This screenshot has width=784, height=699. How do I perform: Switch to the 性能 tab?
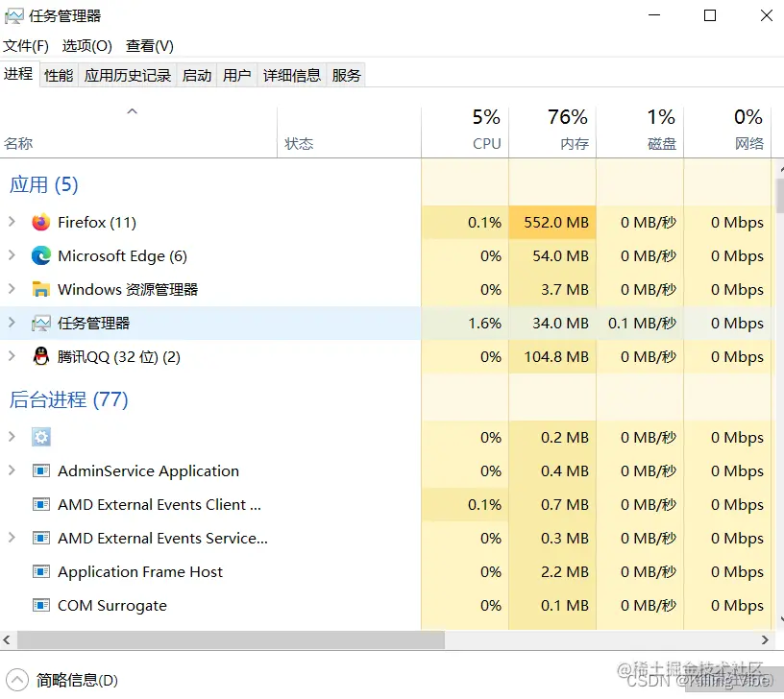(59, 76)
